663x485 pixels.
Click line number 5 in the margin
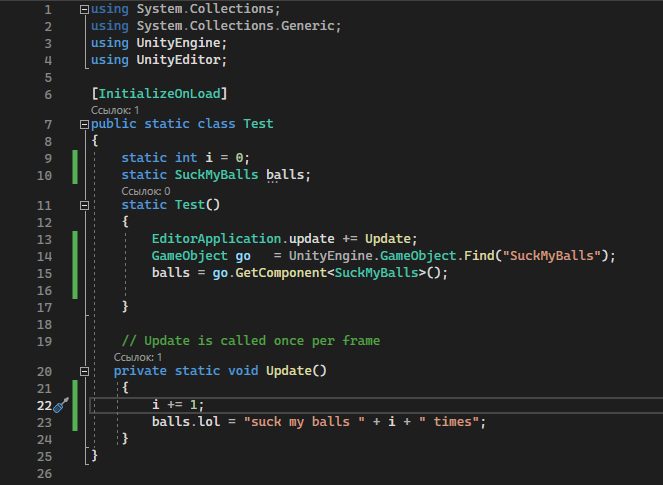[x=48, y=77]
